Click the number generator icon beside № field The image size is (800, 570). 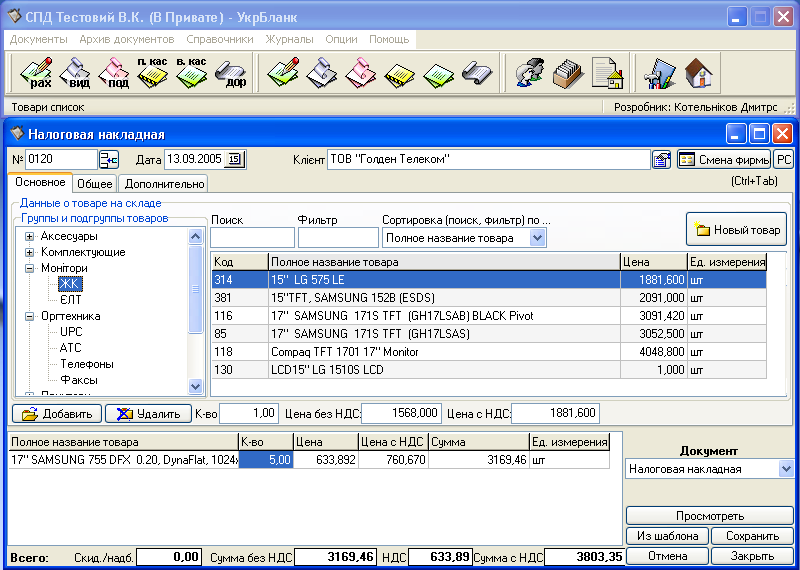108,159
